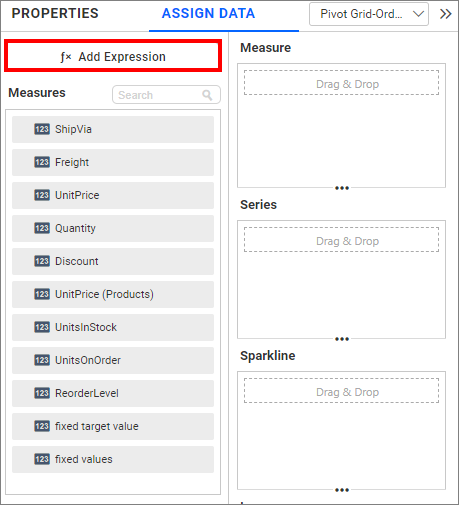The height and width of the screenshot is (505, 459).
Task: Click the numeric icon beside UnitPrice (Products)
Action: tap(42, 294)
